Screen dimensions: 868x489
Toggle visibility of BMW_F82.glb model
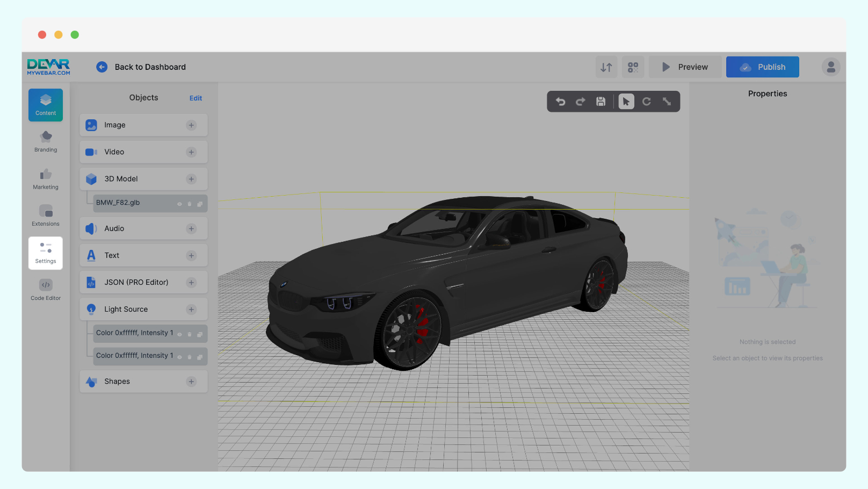[179, 204]
